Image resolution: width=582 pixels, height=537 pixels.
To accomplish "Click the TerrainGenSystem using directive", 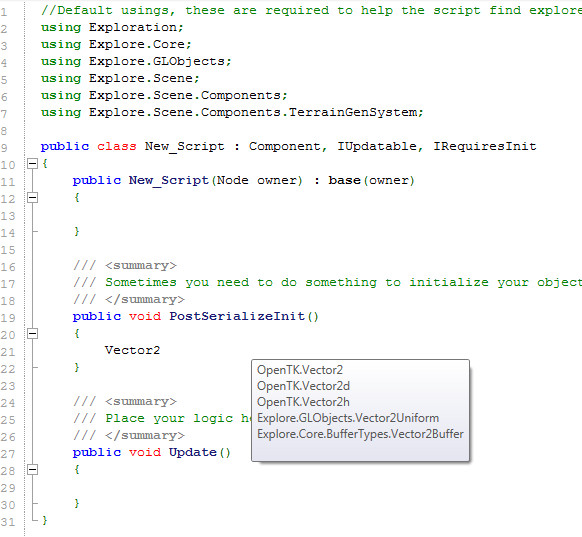I will [232, 112].
